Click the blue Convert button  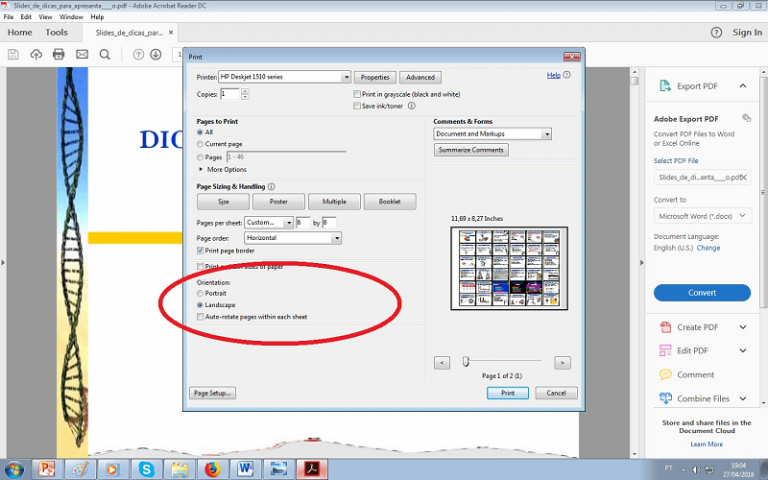pos(702,293)
